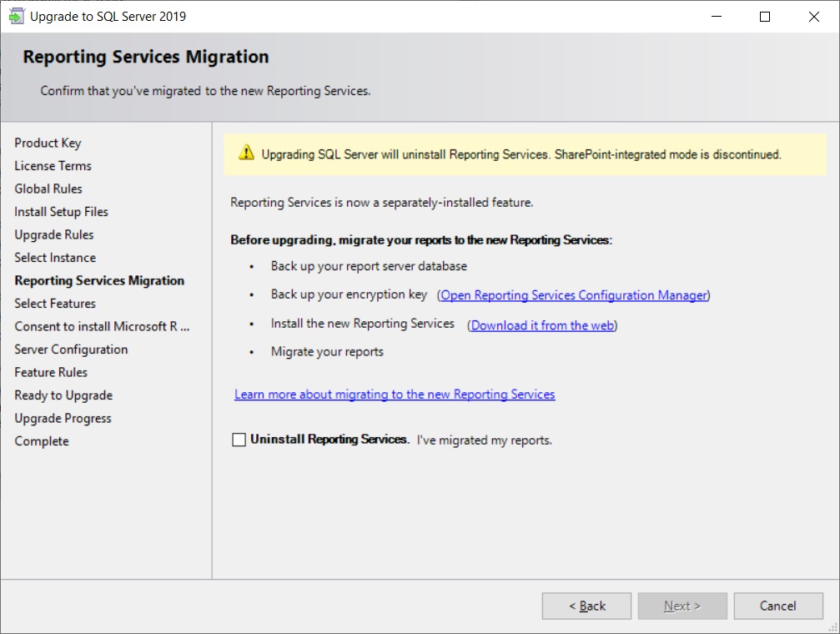This screenshot has width=840, height=634.
Task: Close the Upgrade to SQL Server 2019 window
Action: 814,17
